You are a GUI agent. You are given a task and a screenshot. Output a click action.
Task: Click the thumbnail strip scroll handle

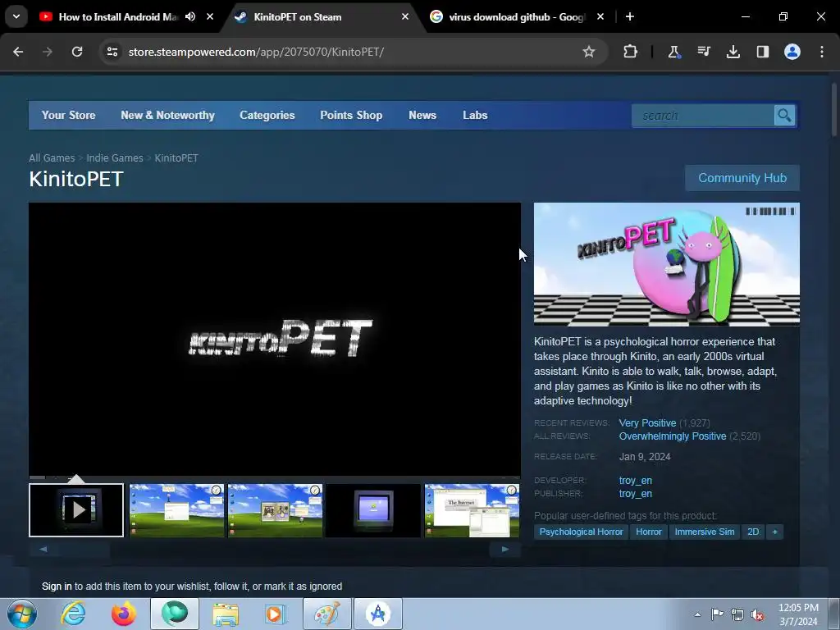[x=84, y=549]
